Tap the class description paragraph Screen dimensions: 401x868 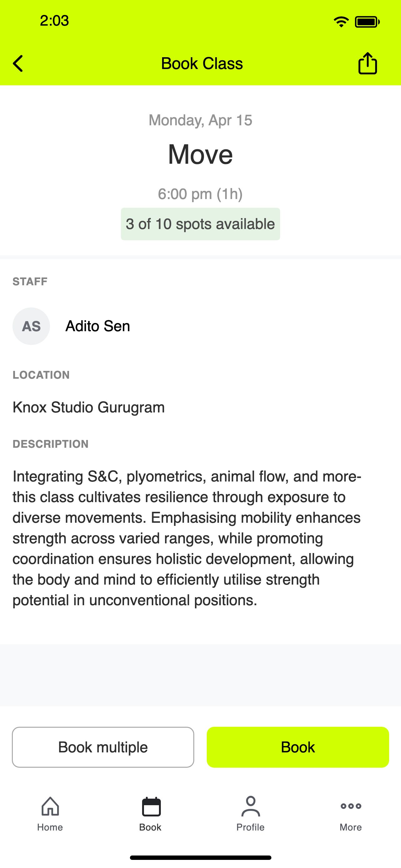(x=187, y=538)
